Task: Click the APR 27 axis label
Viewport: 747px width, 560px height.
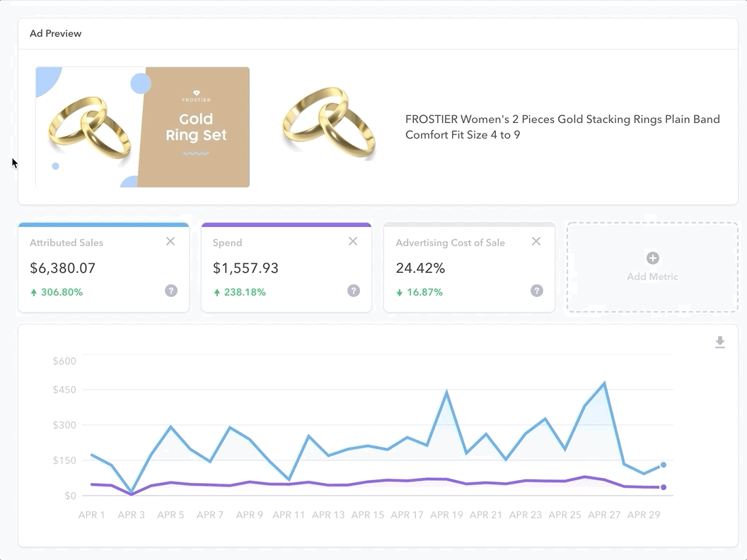Action: pyautogui.click(x=604, y=515)
